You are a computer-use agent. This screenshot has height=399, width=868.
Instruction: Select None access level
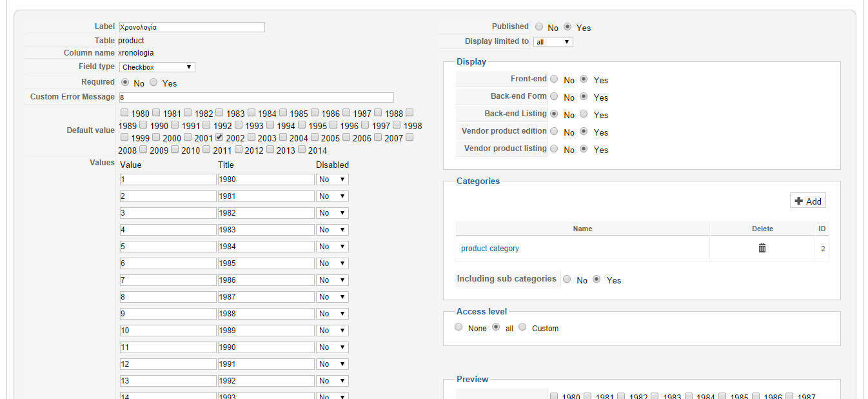point(459,327)
